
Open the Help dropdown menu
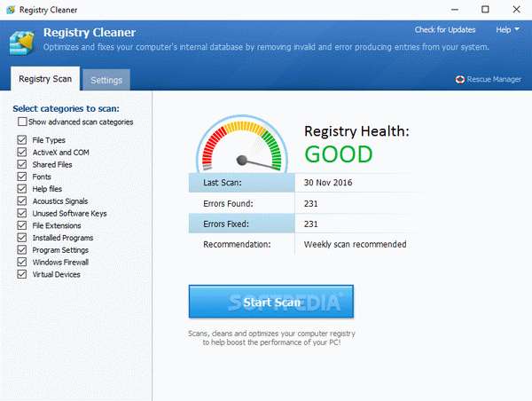tap(506, 29)
